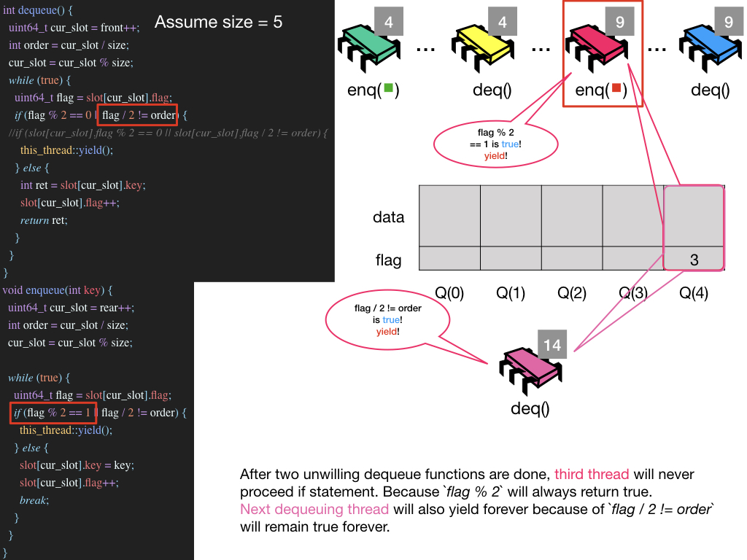
Task: Click the gray badge 4 on green thread
Action: pyautogui.click(x=389, y=21)
